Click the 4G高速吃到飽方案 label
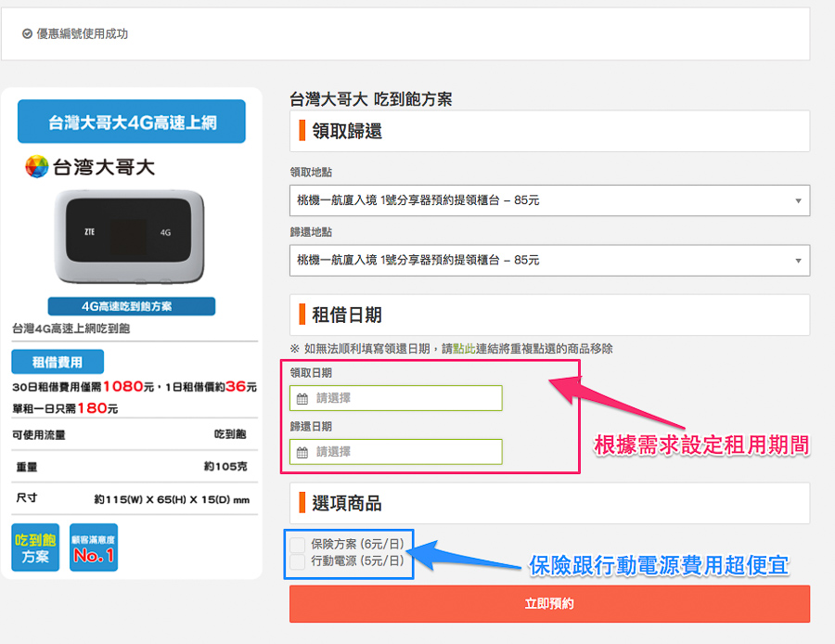 click(x=132, y=306)
